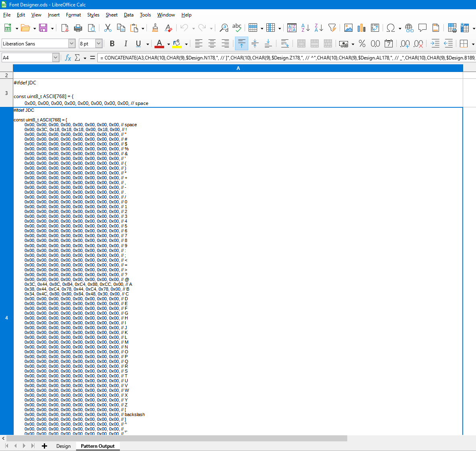Activate Clone Formatting paintbrush
The width and height of the screenshot is (476, 451).
pos(155,28)
